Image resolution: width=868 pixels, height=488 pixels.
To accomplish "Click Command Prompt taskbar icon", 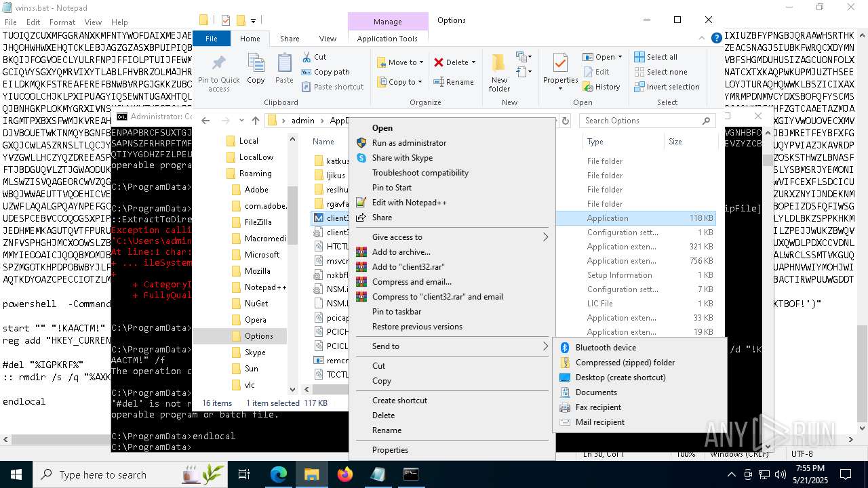I will tap(410, 474).
